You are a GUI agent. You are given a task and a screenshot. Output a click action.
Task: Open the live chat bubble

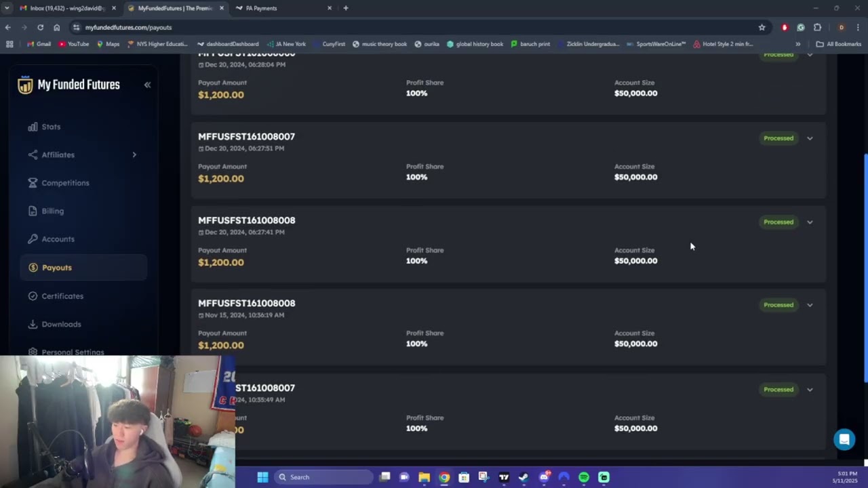pos(844,439)
